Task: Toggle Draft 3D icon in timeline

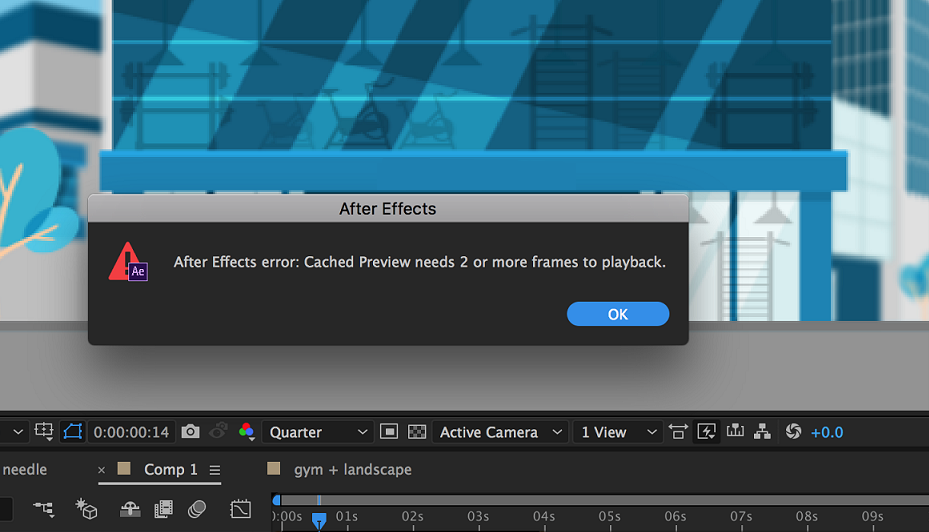Action: (86, 509)
